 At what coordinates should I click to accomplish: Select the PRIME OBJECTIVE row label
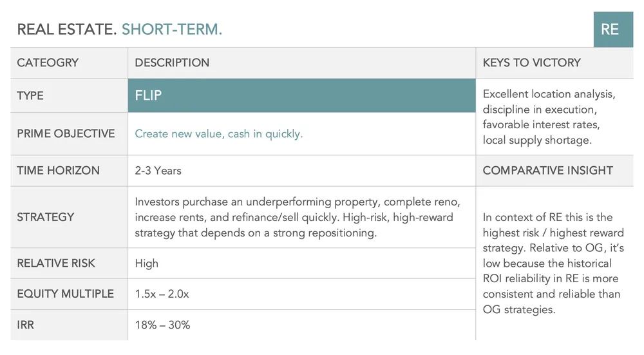coord(66,133)
